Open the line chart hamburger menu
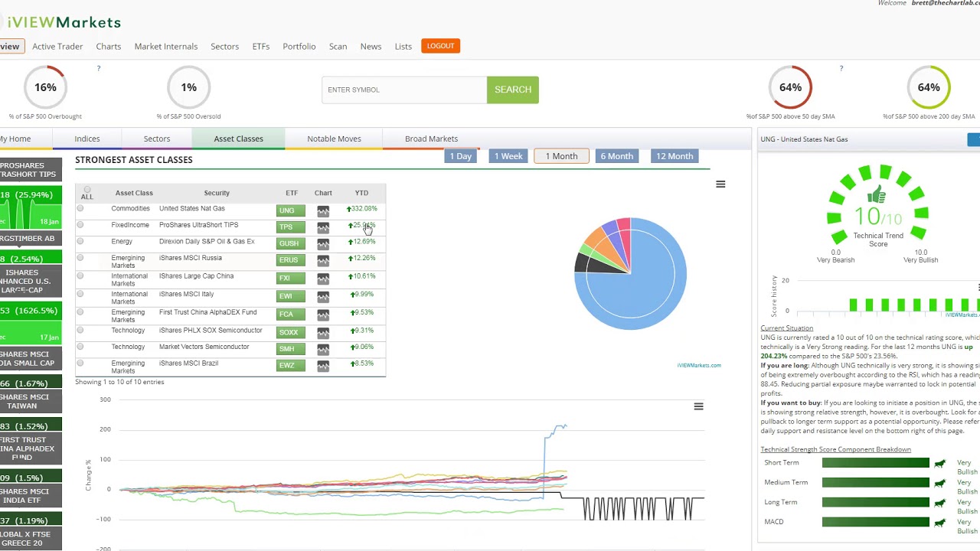This screenshot has width=980, height=551. click(x=698, y=406)
